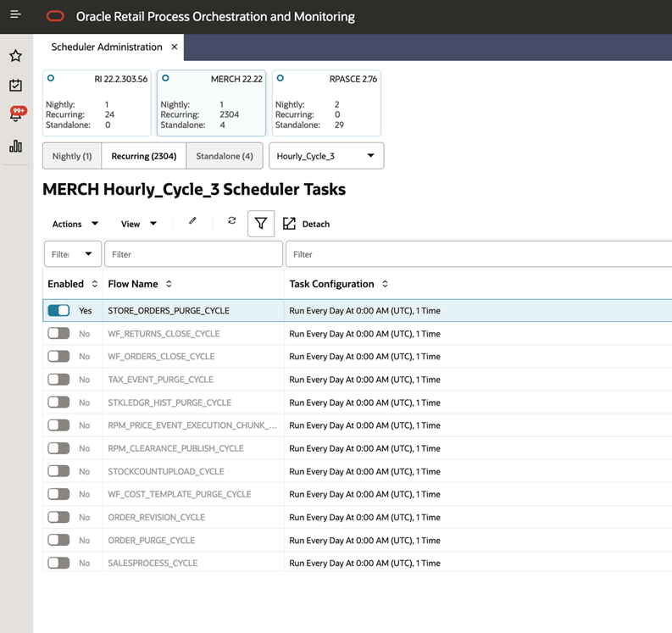
Task: Enable the RPM_CLEARANCE_PUBLISH_CYCLE toggle
Action: tap(58, 448)
